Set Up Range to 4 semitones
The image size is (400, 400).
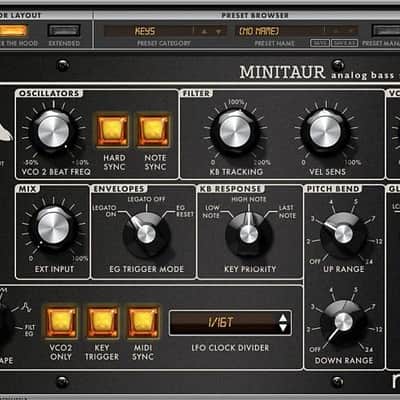point(331,202)
